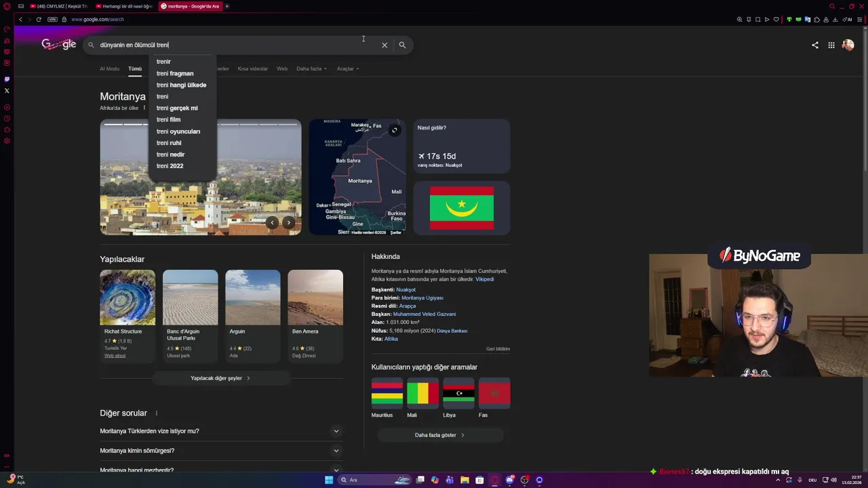Open Dünya Bankası source link
This screenshot has width=868, height=488.
pyautogui.click(x=452, y=331)
